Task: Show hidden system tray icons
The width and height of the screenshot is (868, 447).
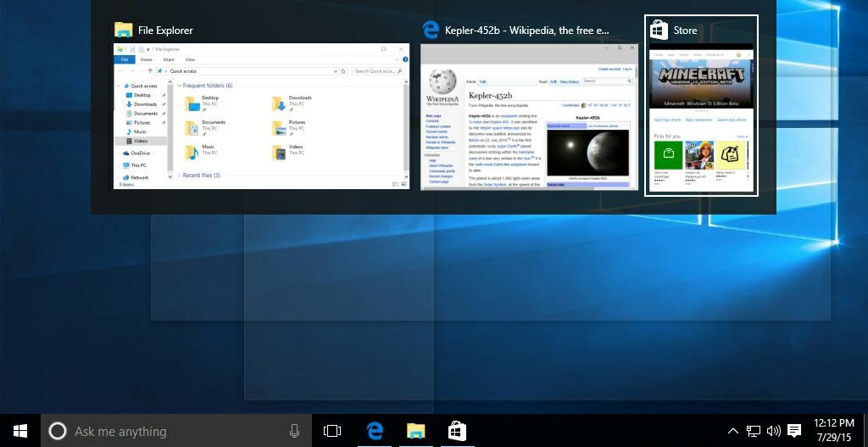Action: 732,430
